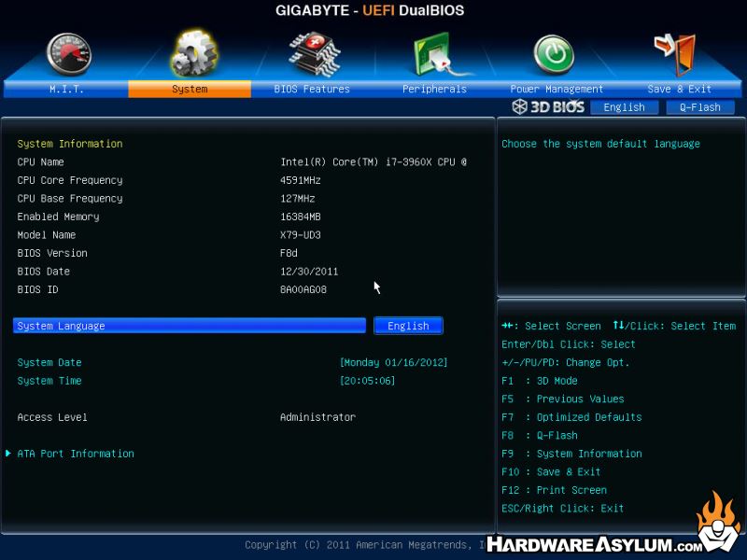Viewport: 747px width, 560px height.
Task: Click the 'F7 : Optimized Defaults' hint
Action: (x=571, y=417)
